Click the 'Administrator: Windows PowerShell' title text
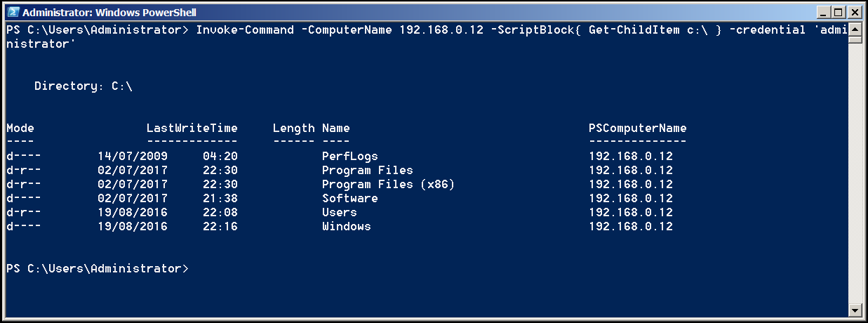Viewport: 868px width, 323px height. 109,13
